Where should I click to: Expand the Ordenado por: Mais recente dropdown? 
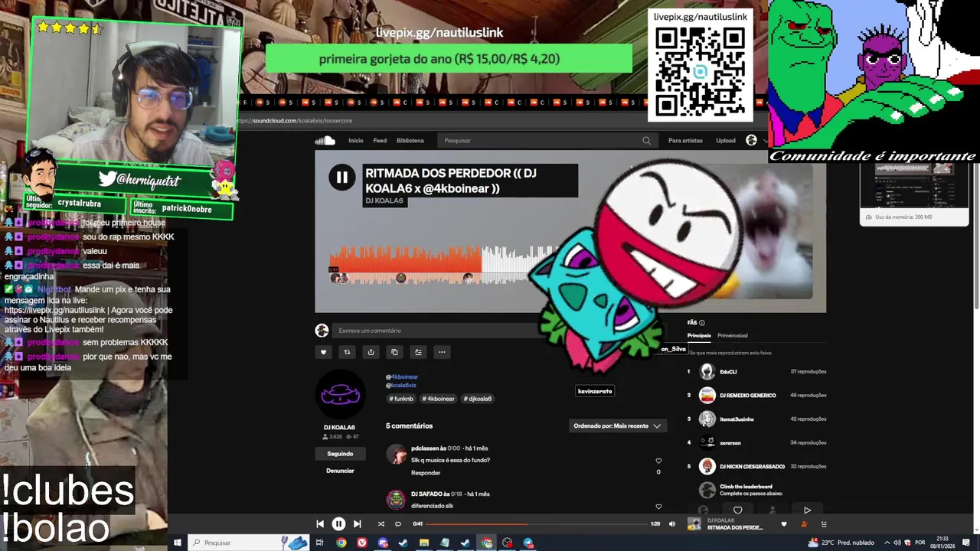click(x=617, y=426)
